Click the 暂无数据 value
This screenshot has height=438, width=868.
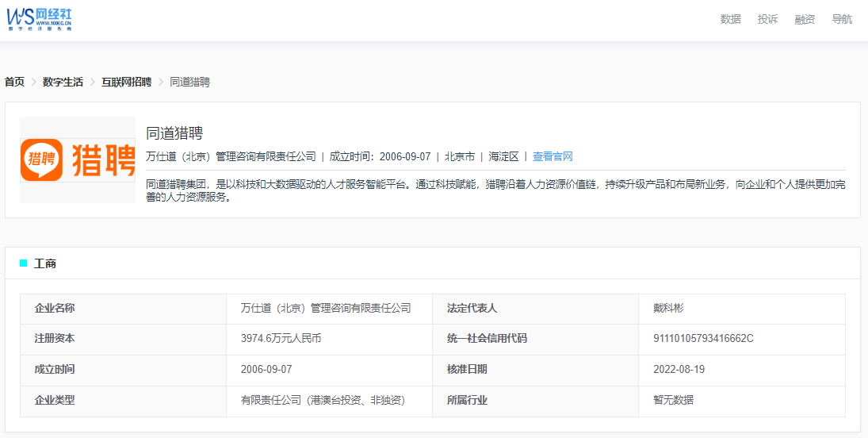pos(673,400)
